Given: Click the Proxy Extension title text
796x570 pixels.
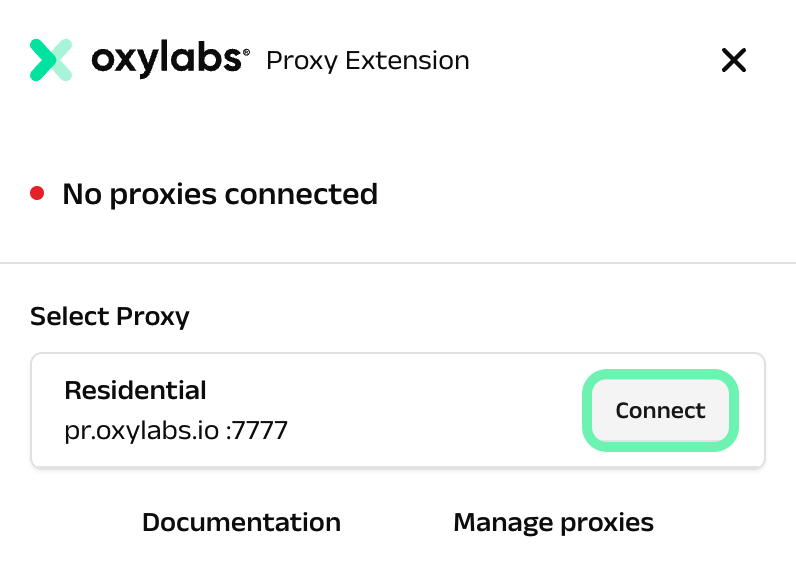Looking at the screenshot, I should coord(368,61).
